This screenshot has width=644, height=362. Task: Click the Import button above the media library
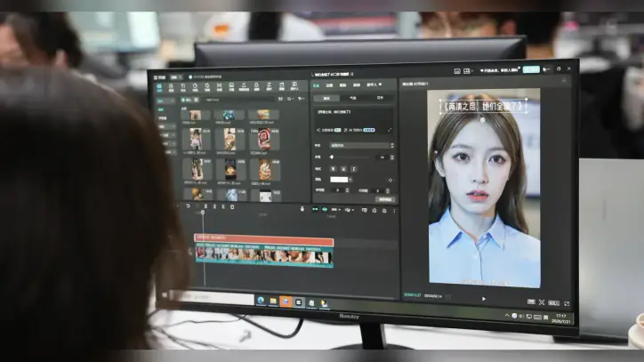[x=187, y=100]
